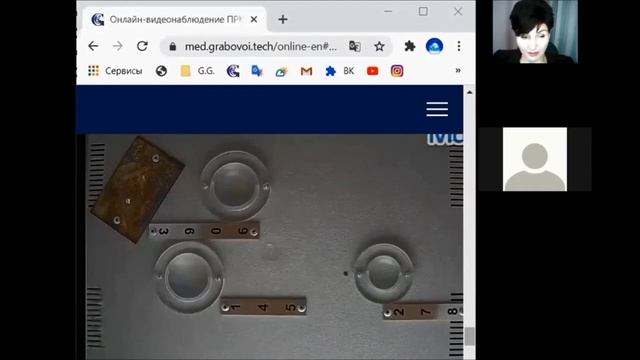Open the translate page icon in address bar
Screen dimensions: 640x360
(355, 47)
